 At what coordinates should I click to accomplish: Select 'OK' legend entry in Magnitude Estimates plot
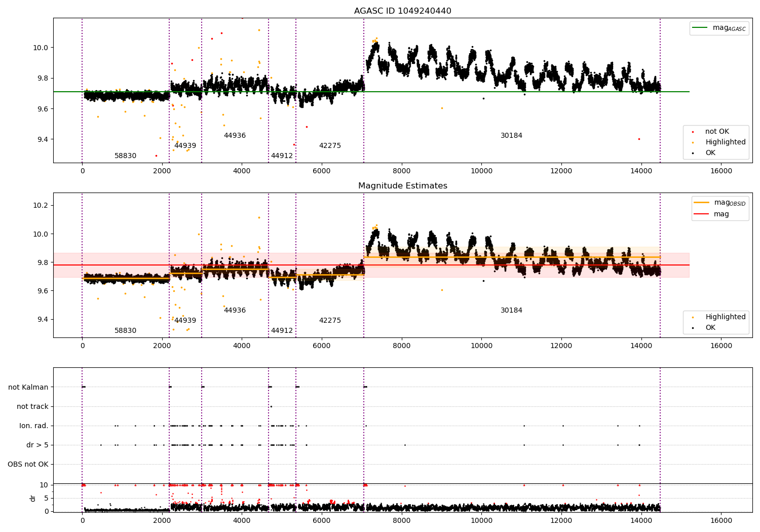pyautogui.click(x=710, y=328)
